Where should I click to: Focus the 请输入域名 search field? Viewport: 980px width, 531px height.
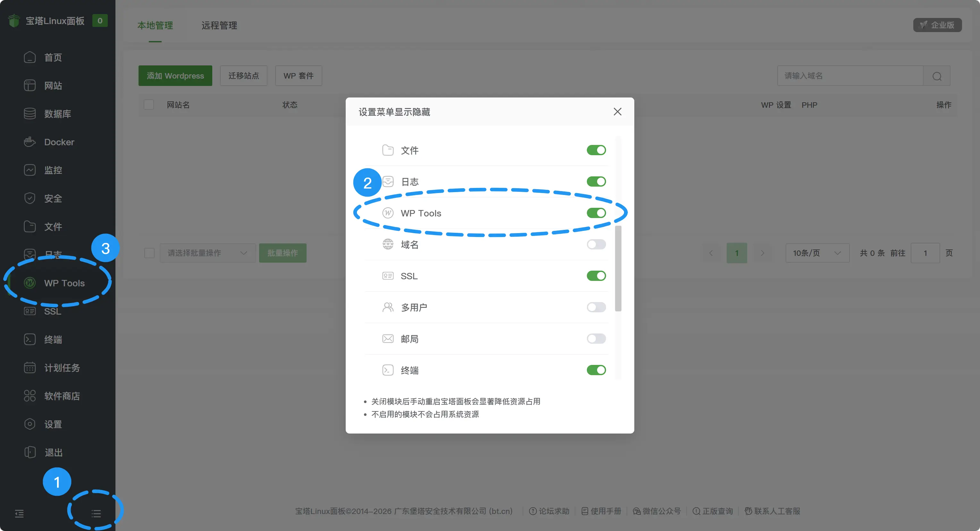pyautogui.click(x=850, y=76)
